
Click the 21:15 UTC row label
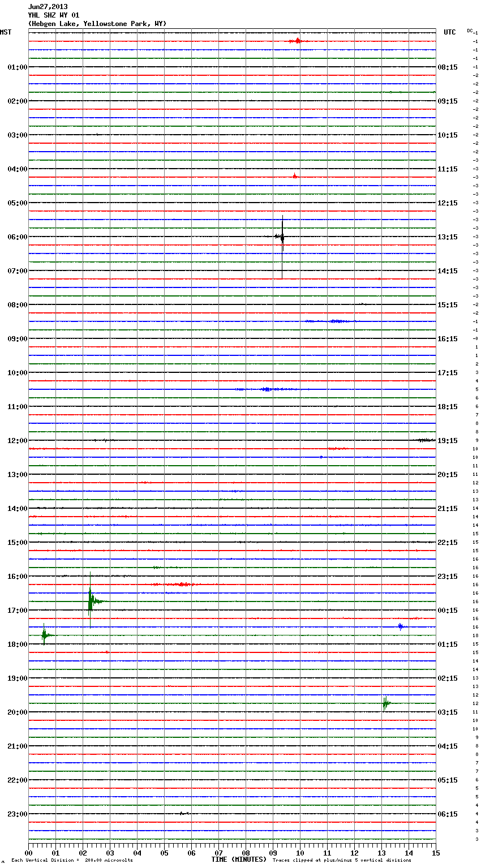[x=448, y=509]
